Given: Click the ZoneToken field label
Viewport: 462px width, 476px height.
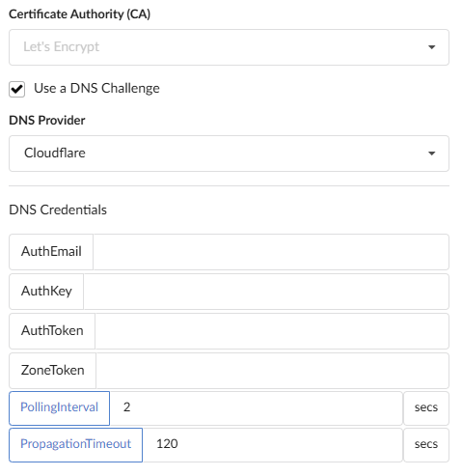Looking at the screenshot, I should coord(52,371).
